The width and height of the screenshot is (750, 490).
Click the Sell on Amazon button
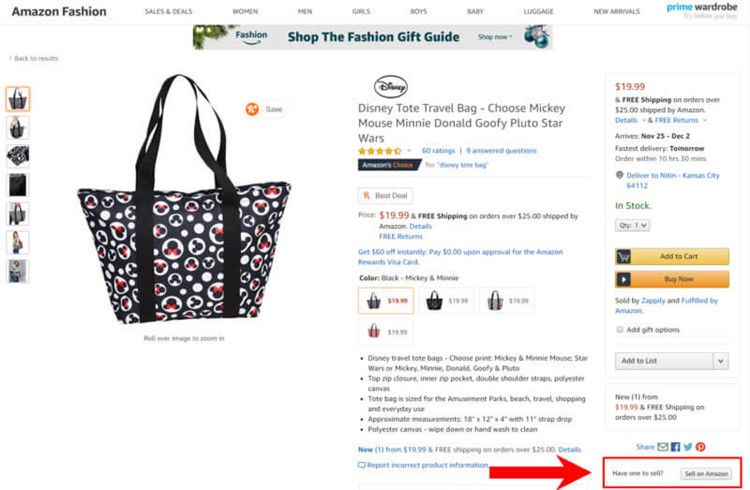[706, 473]
